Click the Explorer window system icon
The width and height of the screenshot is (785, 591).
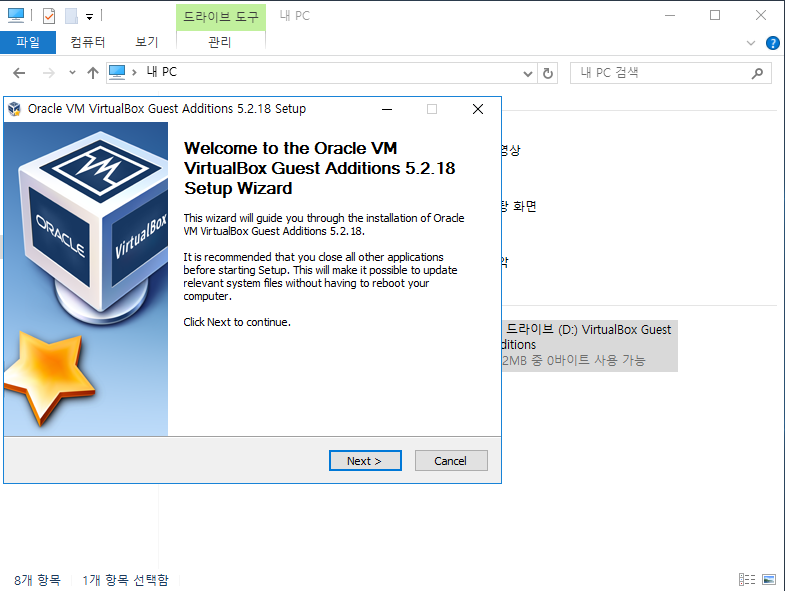point(16,16)
